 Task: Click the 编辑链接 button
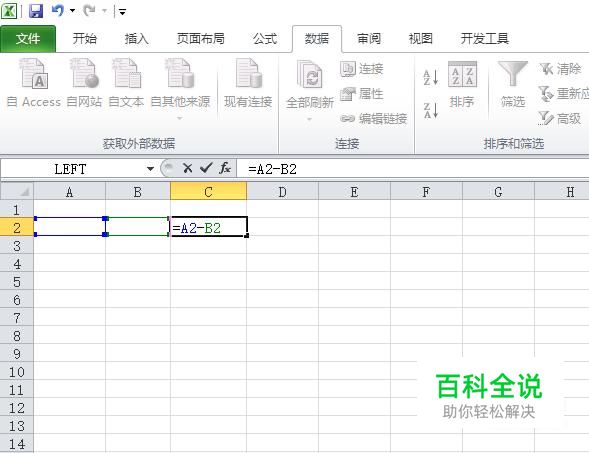373,119
